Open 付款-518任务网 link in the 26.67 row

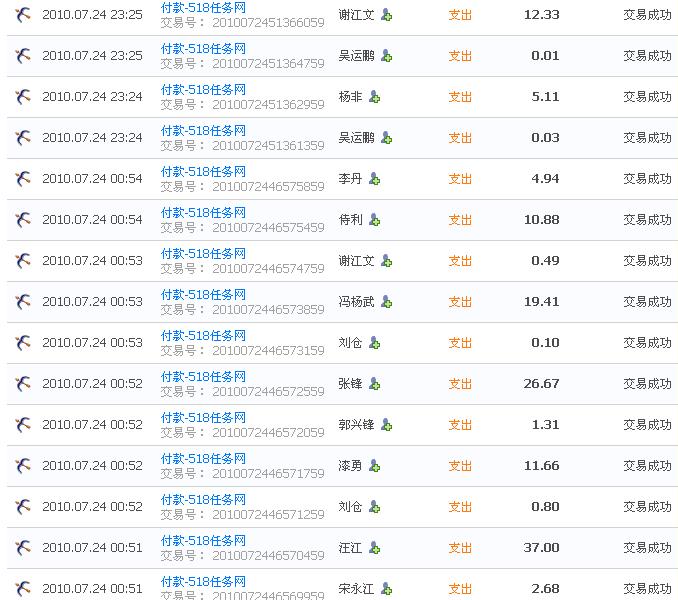click(203, 377)
